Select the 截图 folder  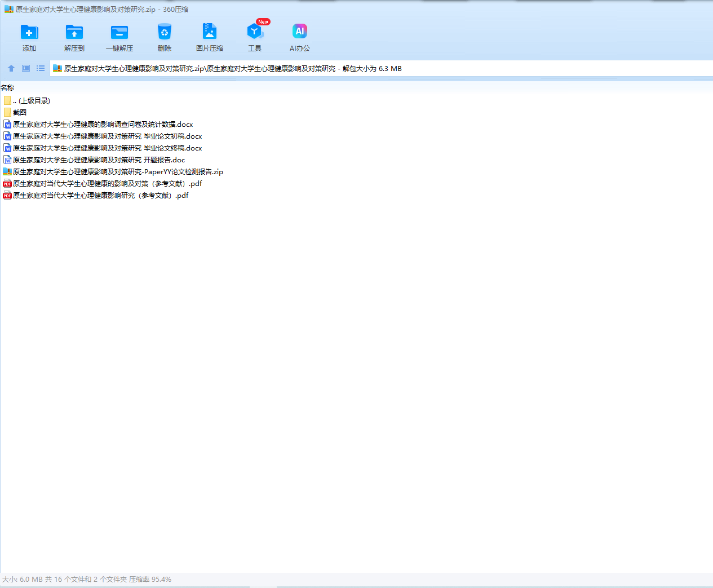tap(15, 112)
